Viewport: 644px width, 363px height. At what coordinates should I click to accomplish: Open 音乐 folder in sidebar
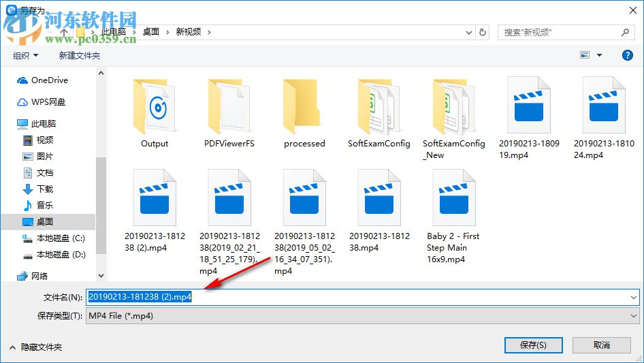(x=38, y=205)
